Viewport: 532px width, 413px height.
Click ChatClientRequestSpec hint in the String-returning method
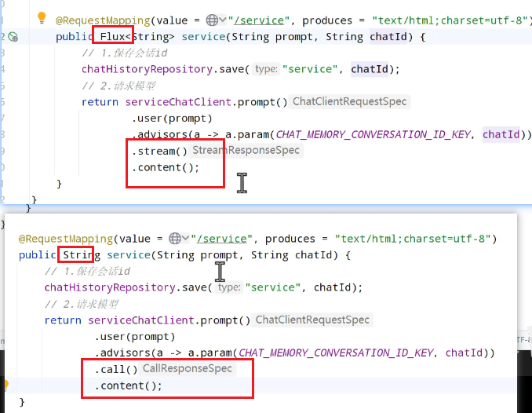[x=312, y=320]
